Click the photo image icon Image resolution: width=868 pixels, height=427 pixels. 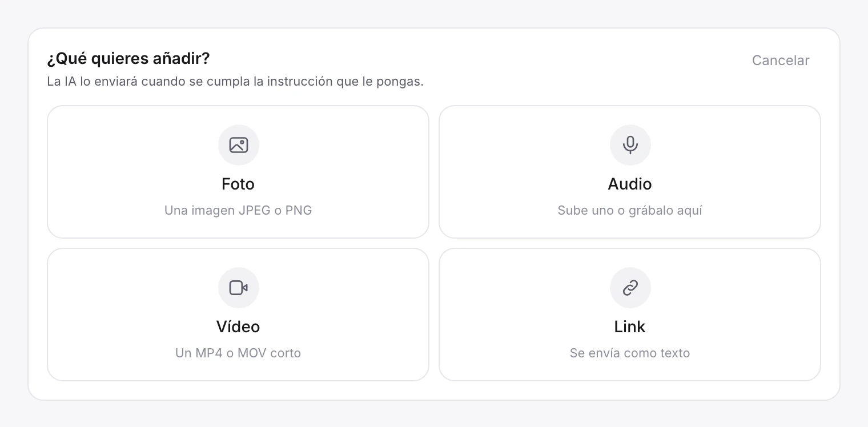pyautogui.click(x=239, y=145)
